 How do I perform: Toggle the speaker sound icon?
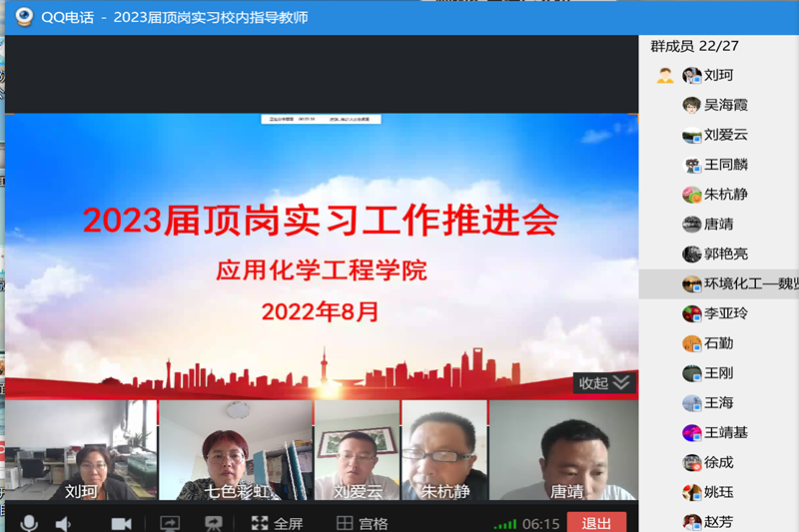63,523
